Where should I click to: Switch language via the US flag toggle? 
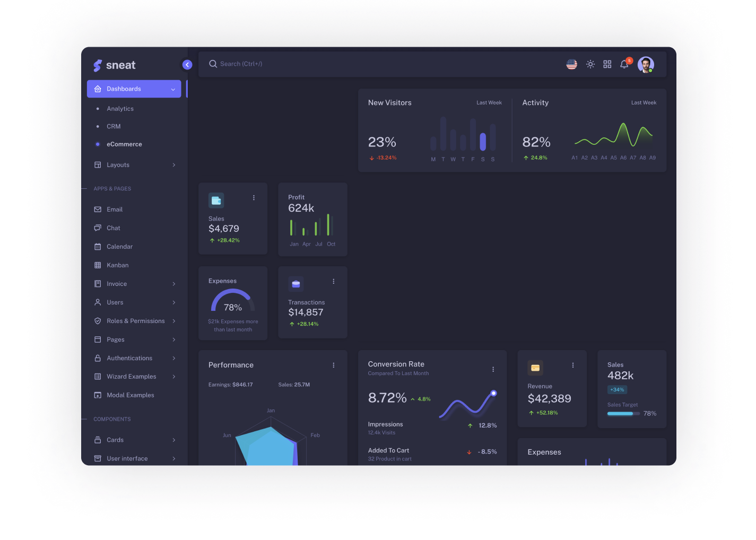click(x=571, y=64)
